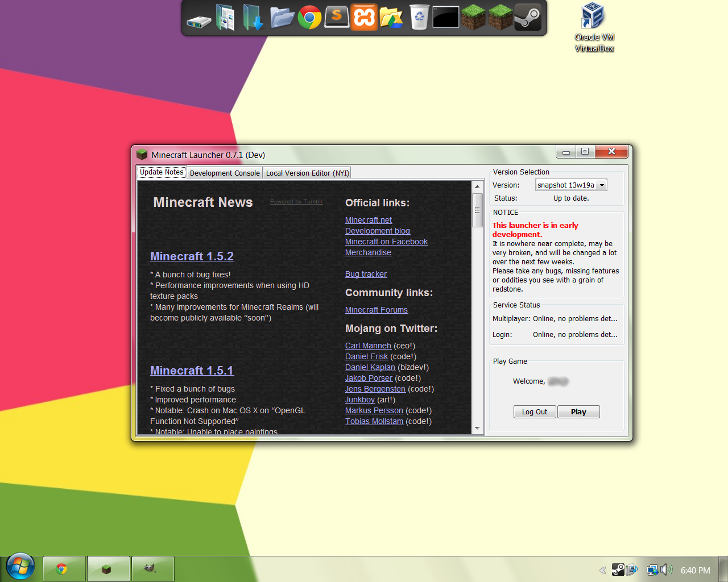
Task: Follow the Powered by Tumblr link
Action: pyautogui.click(x=296, y=202)
